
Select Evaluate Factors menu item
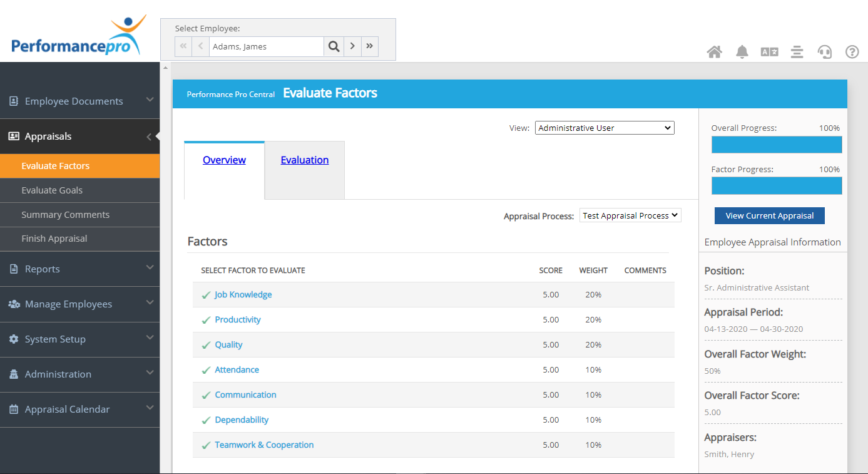click(80, 166)
